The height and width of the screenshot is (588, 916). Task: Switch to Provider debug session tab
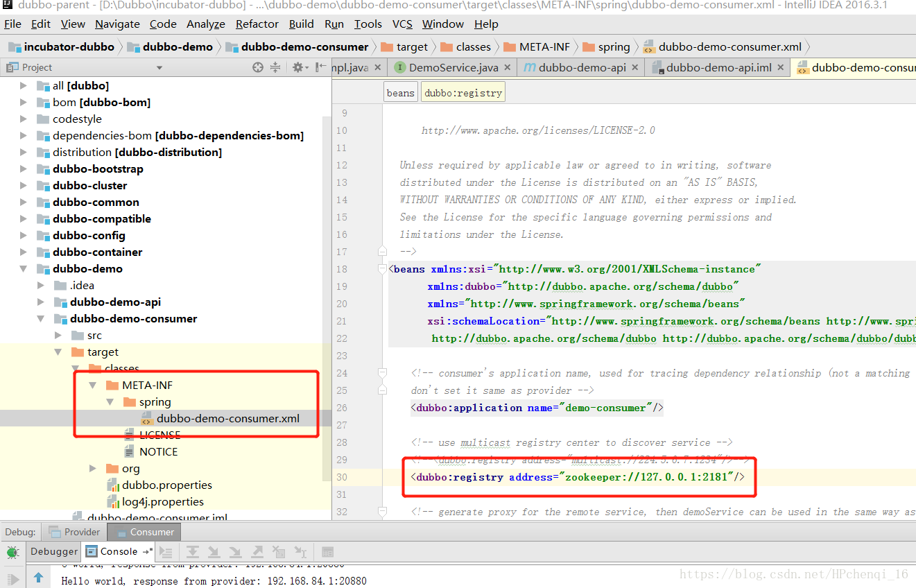[x=74, y=532]
